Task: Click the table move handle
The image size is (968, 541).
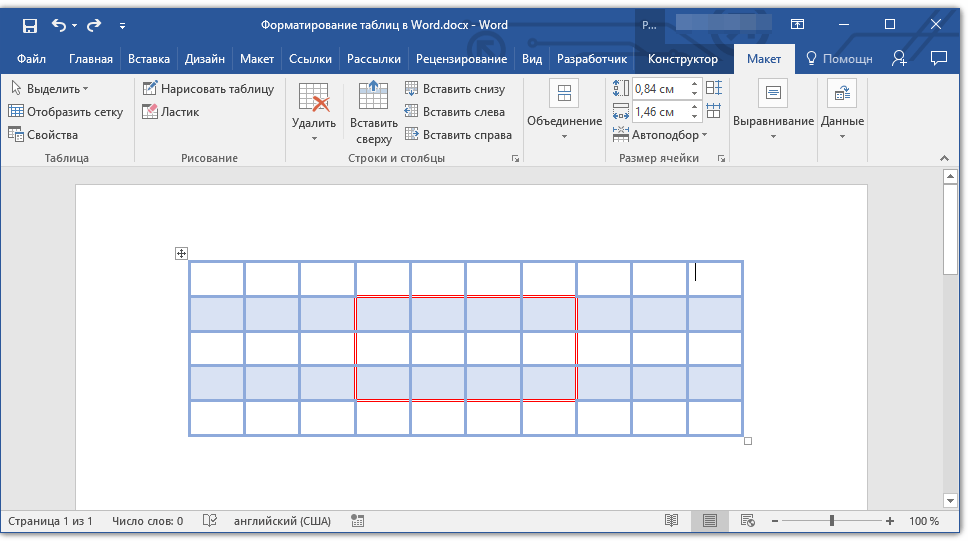Action: (x=181, y=253)
